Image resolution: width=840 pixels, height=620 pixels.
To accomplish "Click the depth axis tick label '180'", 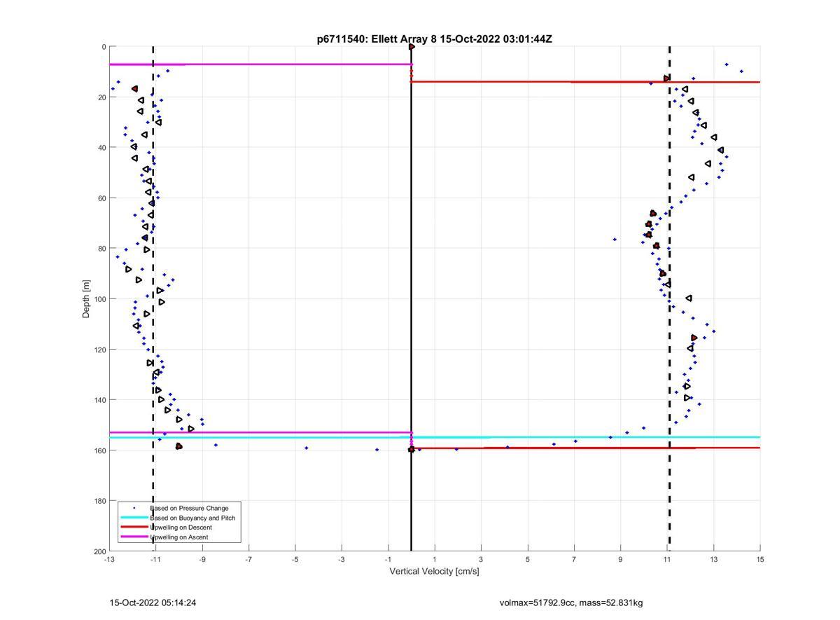I will pos(99,501).
